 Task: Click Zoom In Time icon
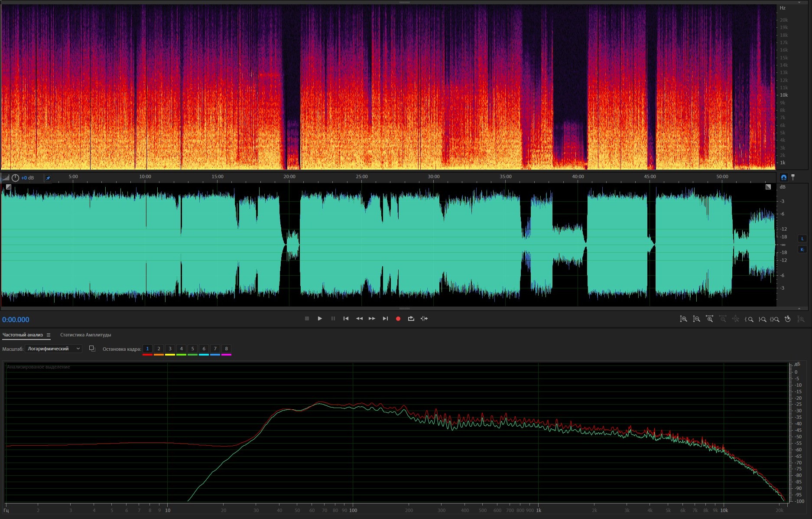709,319
